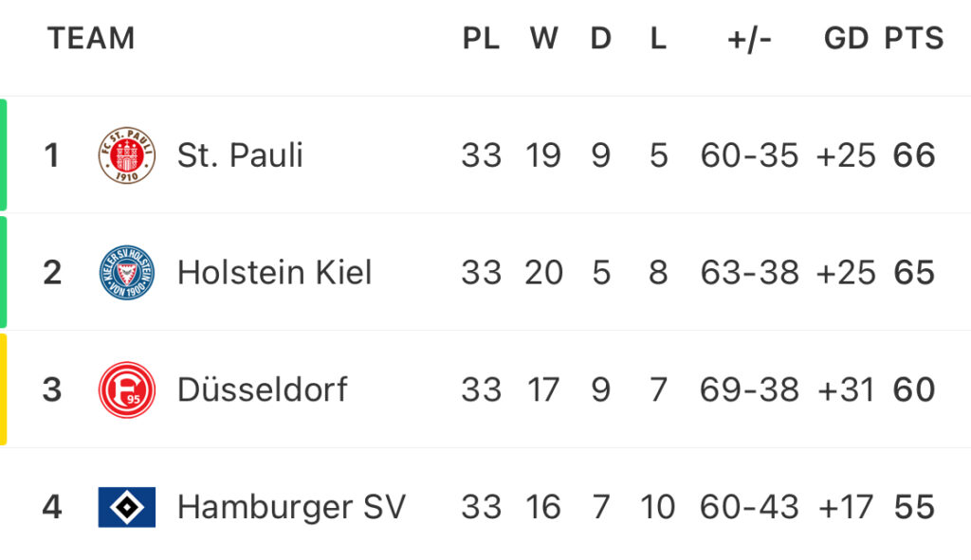Viewport: 971px width, 560px height.
Task: Sort by the GD column header
Action: 846,38
